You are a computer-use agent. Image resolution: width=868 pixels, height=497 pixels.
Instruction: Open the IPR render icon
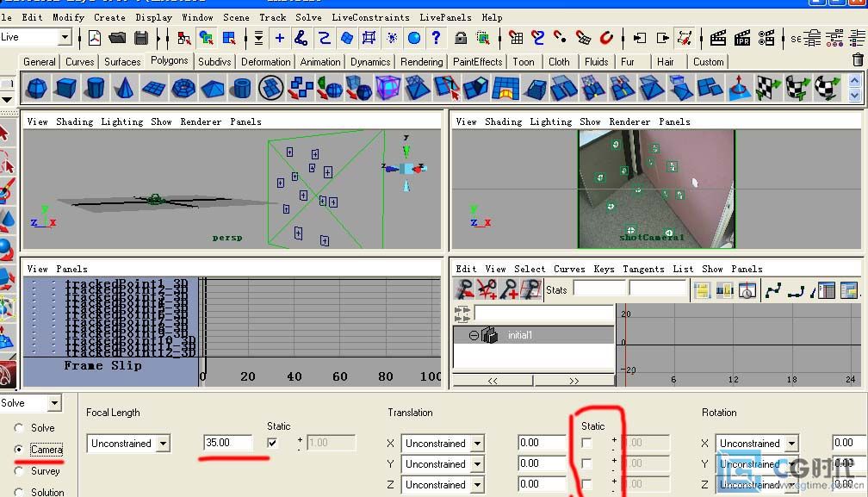click(x=741, y=38)
